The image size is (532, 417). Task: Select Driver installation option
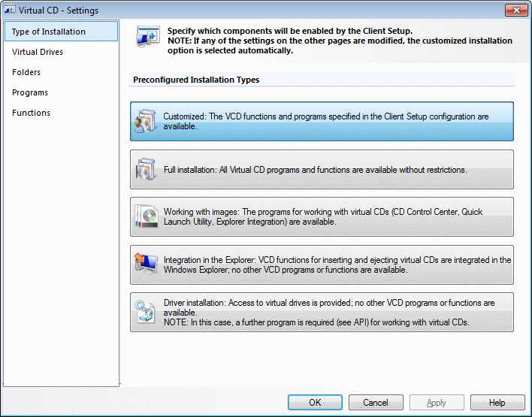tap(323, 312)
